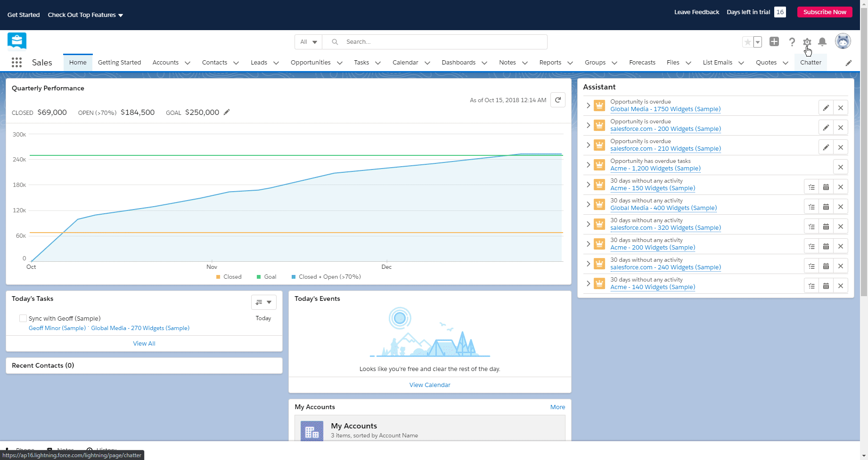868x460 pixels.
Task: Open Setup via the gear icon
Action: click(807, 42)
